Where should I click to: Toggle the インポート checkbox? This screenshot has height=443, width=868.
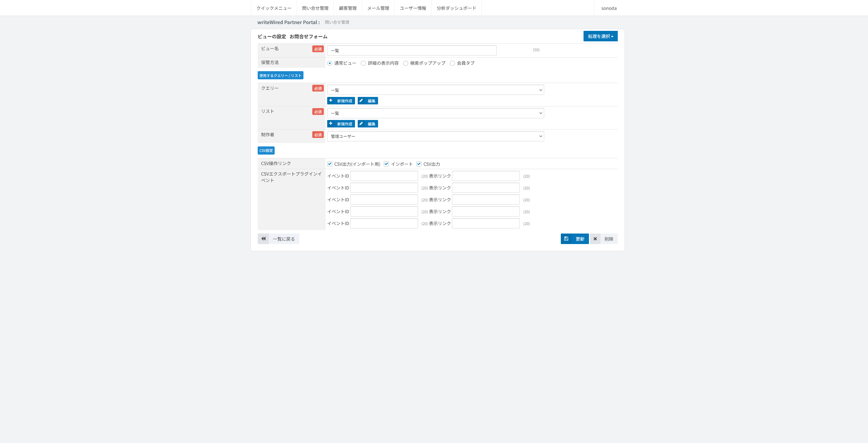386,164
